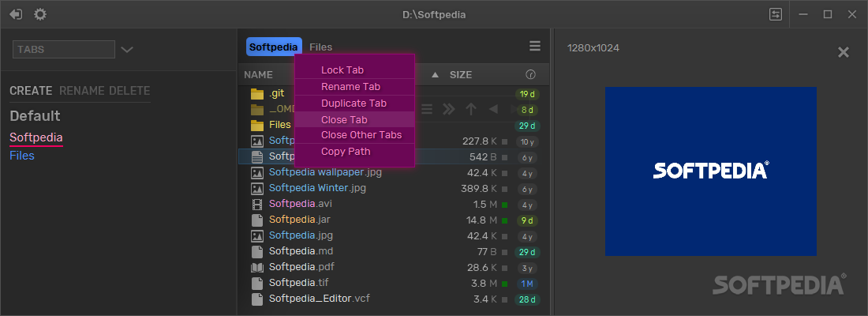Select file Softpedia Winter.jpg

click(317, 189)
